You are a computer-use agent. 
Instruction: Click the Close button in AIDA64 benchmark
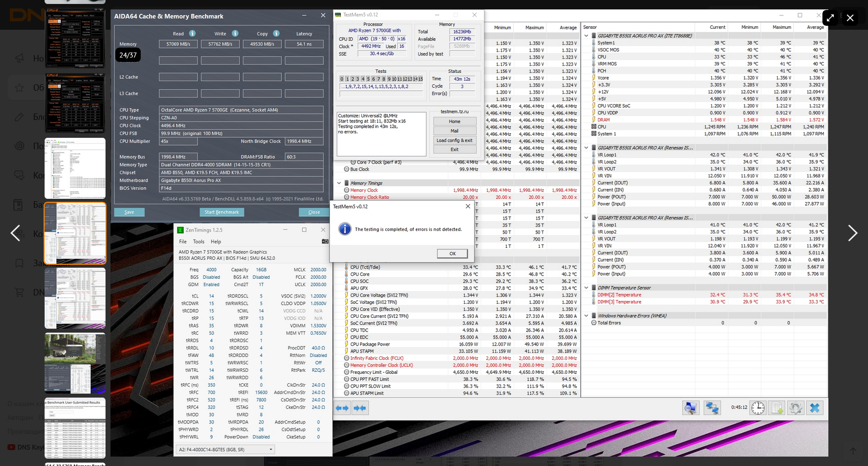tap(314, 212)
